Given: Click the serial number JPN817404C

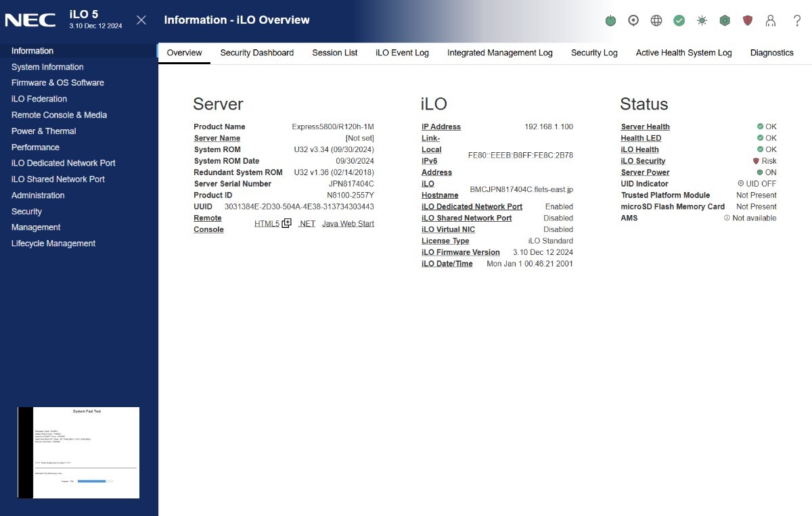Looking at the screenshot, I should [351, 184].
